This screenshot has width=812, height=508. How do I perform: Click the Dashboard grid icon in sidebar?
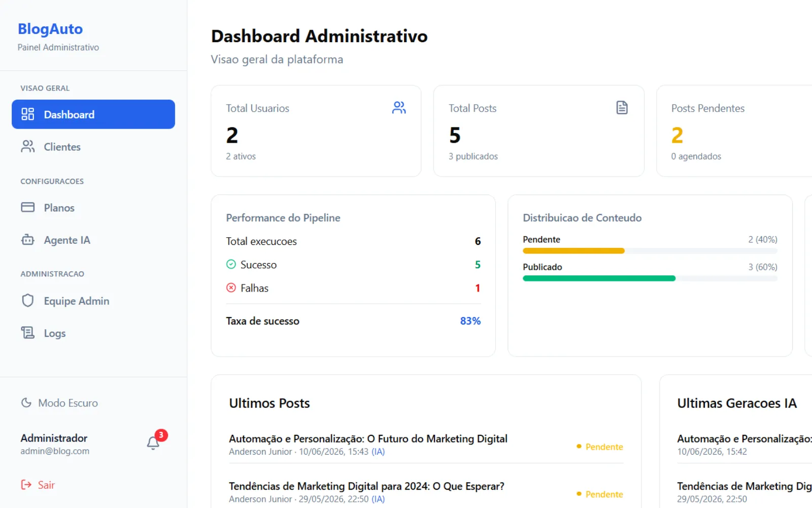click(x=28, y=114)
